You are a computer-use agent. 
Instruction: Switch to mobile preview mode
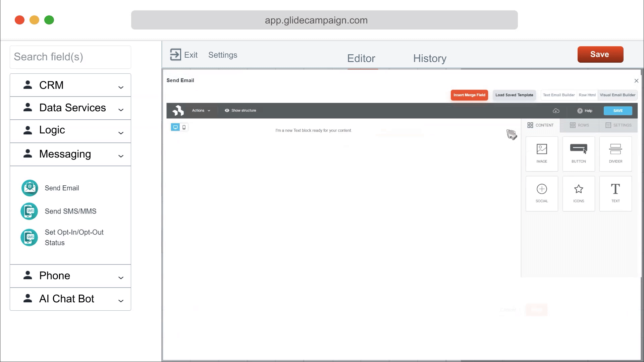pyautogui.click(x=184, y=127)
